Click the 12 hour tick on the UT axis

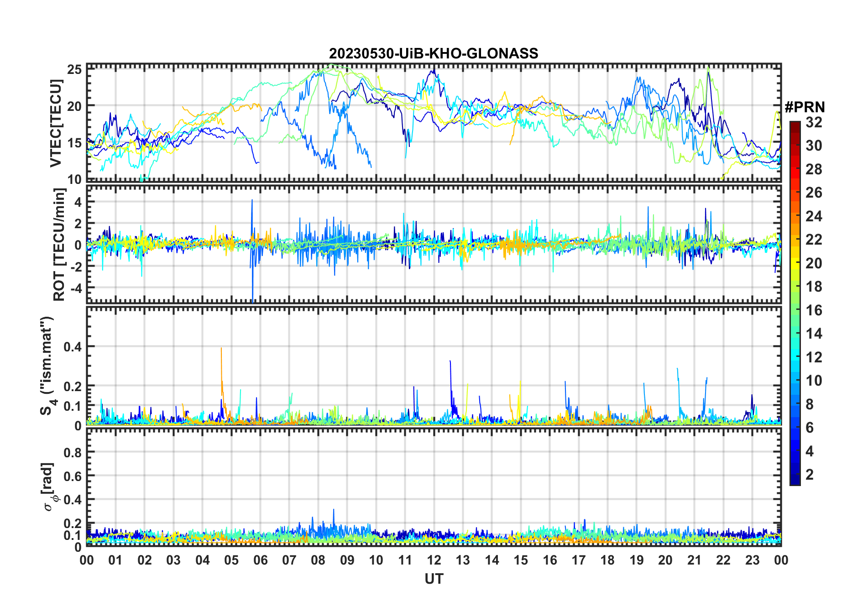point(434,560)
